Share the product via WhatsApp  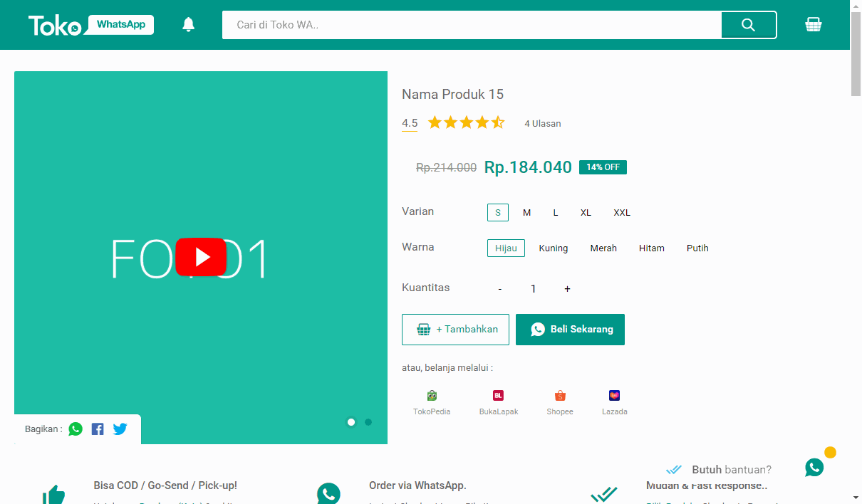[x=76, y=429]
